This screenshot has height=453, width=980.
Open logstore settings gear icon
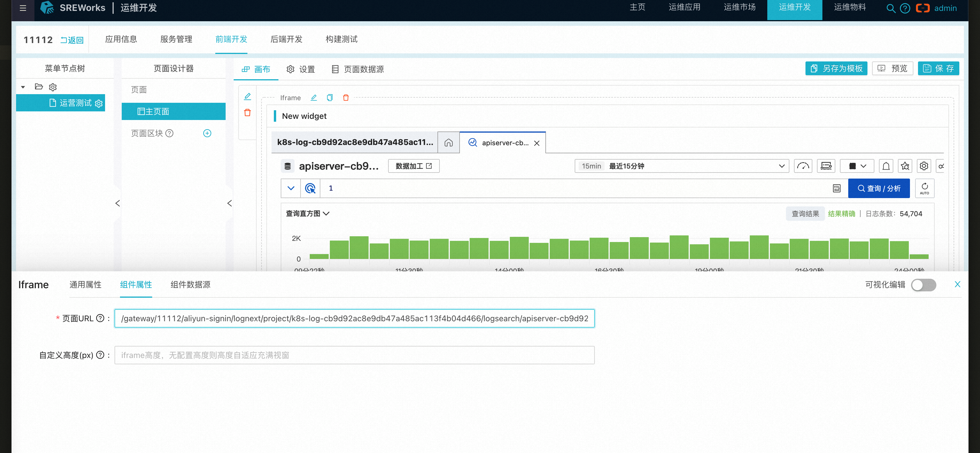(x=924, y=166)
